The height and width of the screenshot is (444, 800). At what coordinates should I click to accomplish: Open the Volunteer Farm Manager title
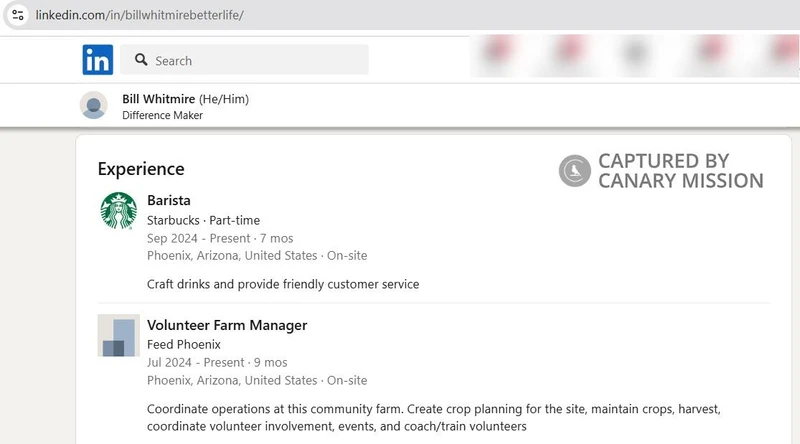227,325
